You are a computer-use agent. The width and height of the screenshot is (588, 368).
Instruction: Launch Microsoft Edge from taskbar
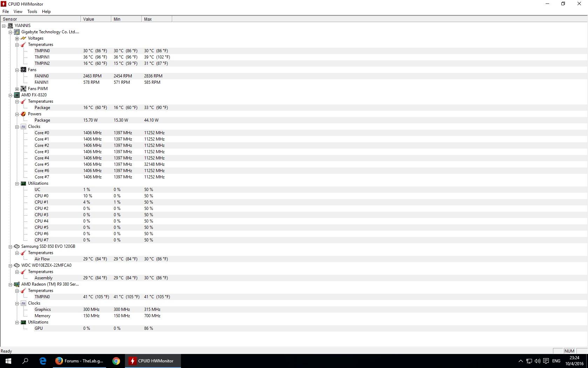(43, 361)
